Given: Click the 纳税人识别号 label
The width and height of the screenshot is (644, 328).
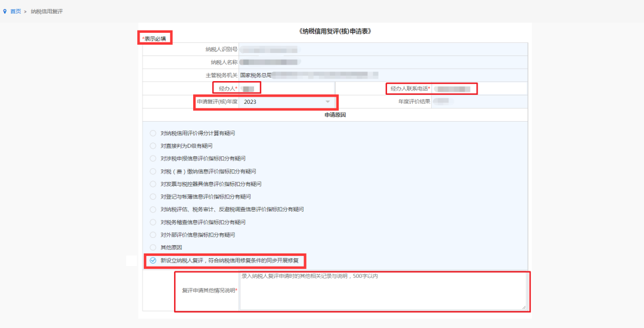Looking at the screenshot, I should [x=221, y=49].
